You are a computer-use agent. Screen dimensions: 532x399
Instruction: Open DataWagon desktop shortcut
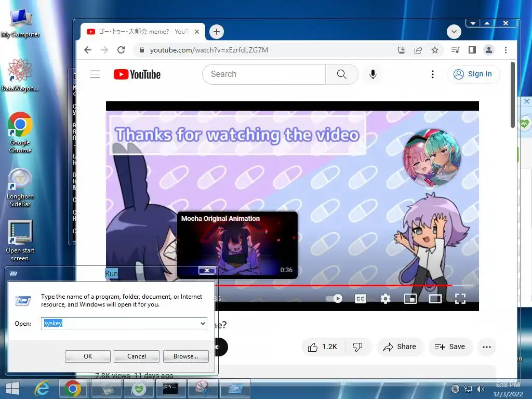coord(20,75)
